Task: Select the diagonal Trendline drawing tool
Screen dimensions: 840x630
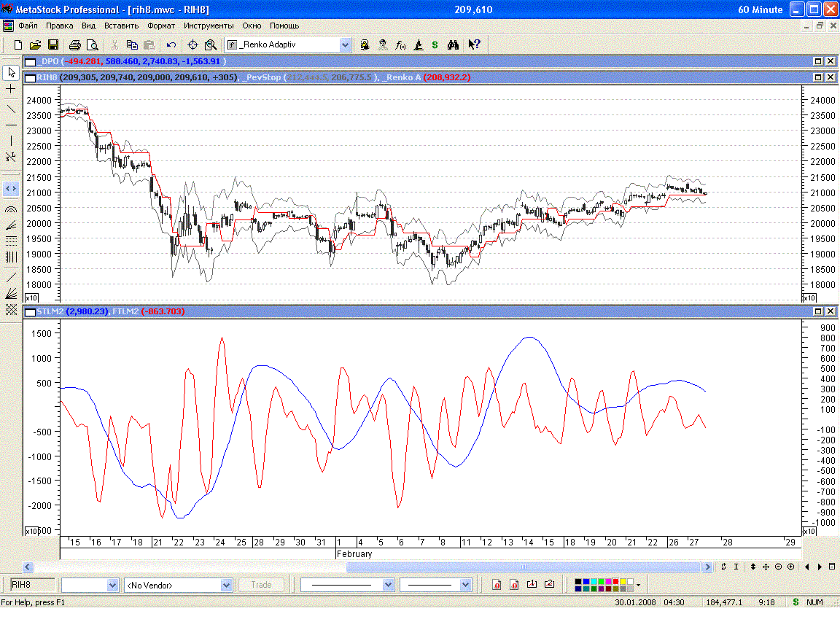Action: [x=11, y=109]
